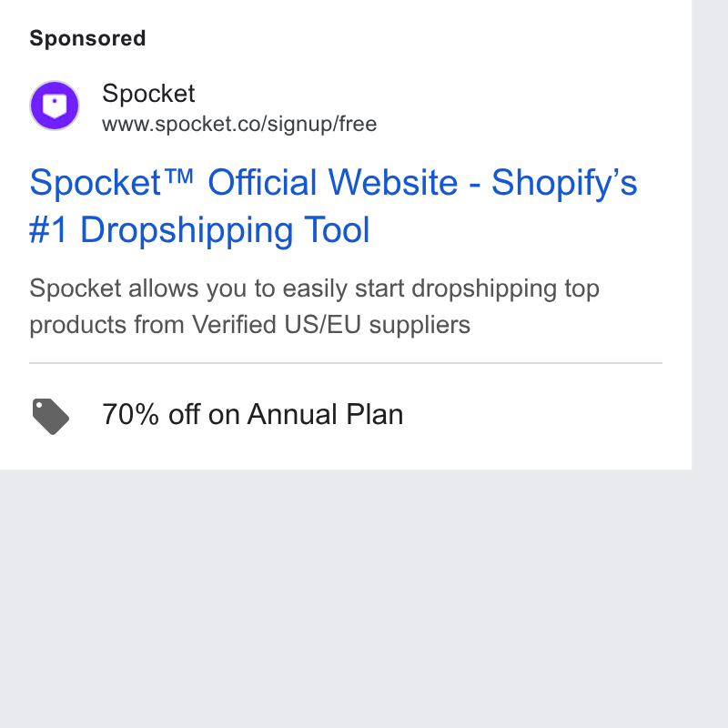
Task: Click the word 'Spocket™' in the blue headline
Action: coord(111,183)
